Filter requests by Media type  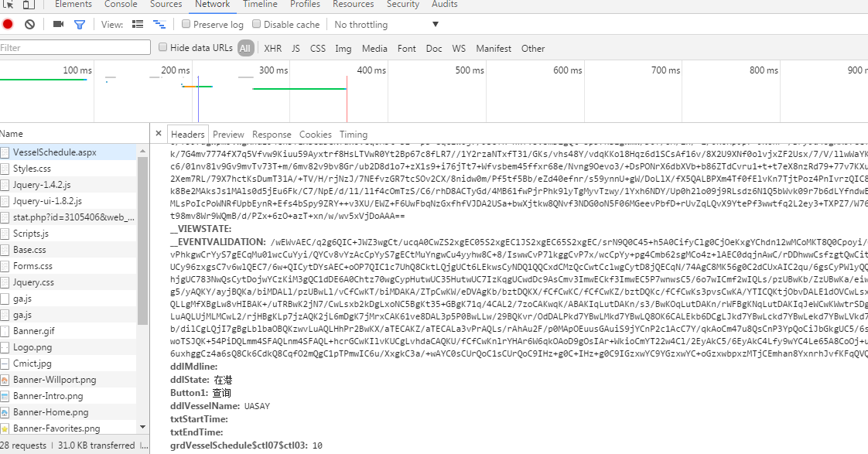(374, 48)
